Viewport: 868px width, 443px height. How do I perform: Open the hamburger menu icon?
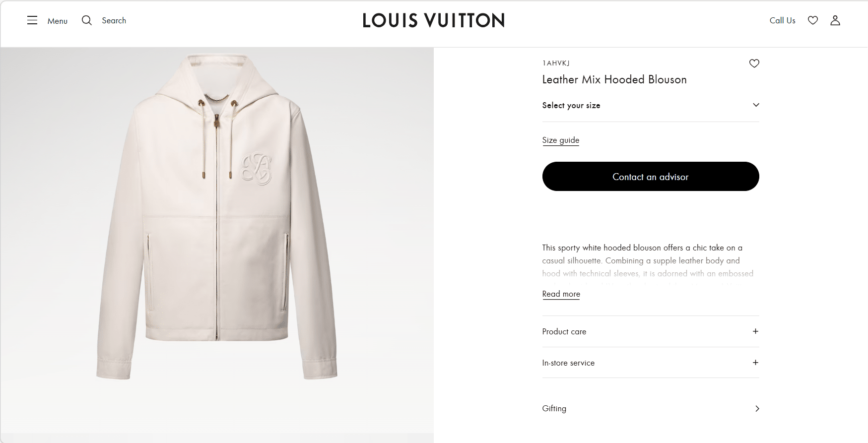(32, 20)
